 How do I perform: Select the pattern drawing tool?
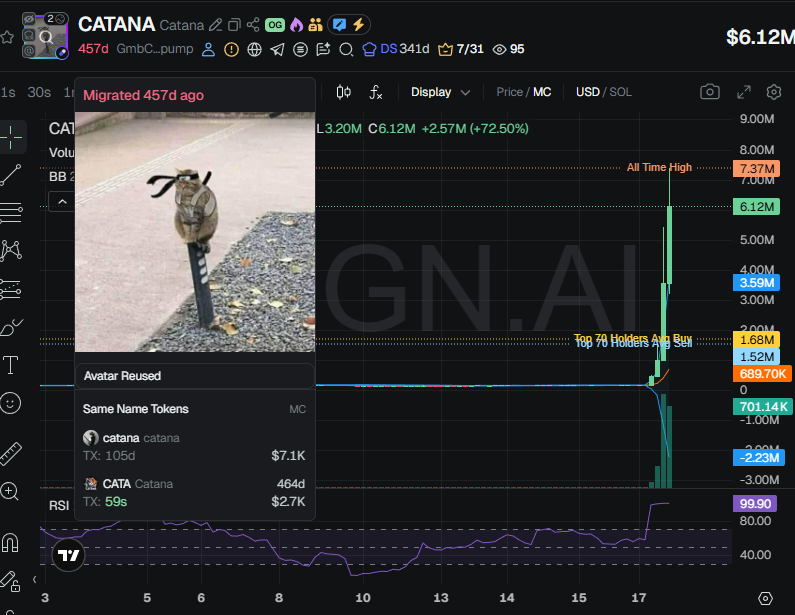pos(11,250)
